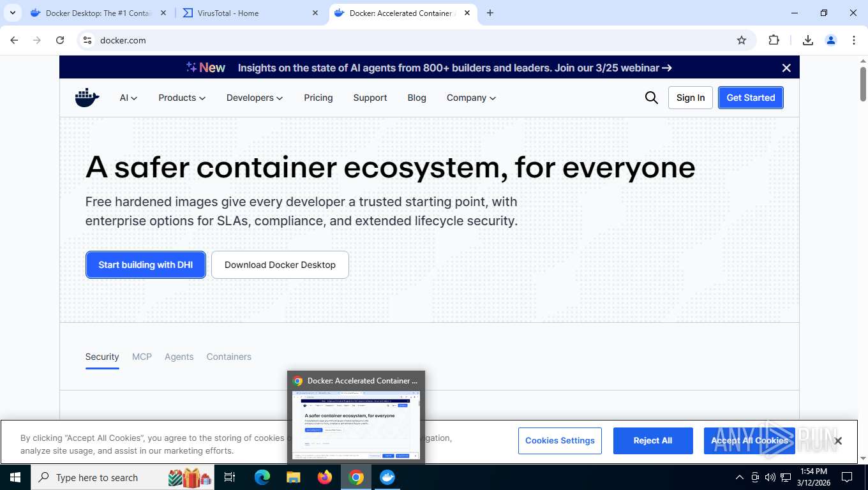Show hidden system tray icons

click(740, 477)
